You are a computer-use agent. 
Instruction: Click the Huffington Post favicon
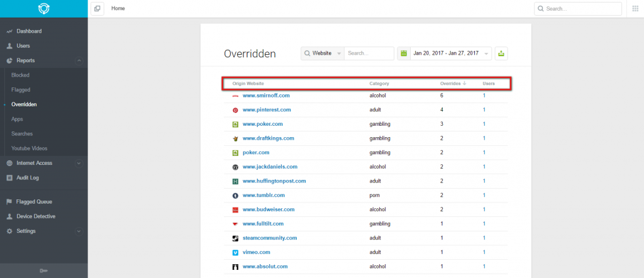click(236, 181)
